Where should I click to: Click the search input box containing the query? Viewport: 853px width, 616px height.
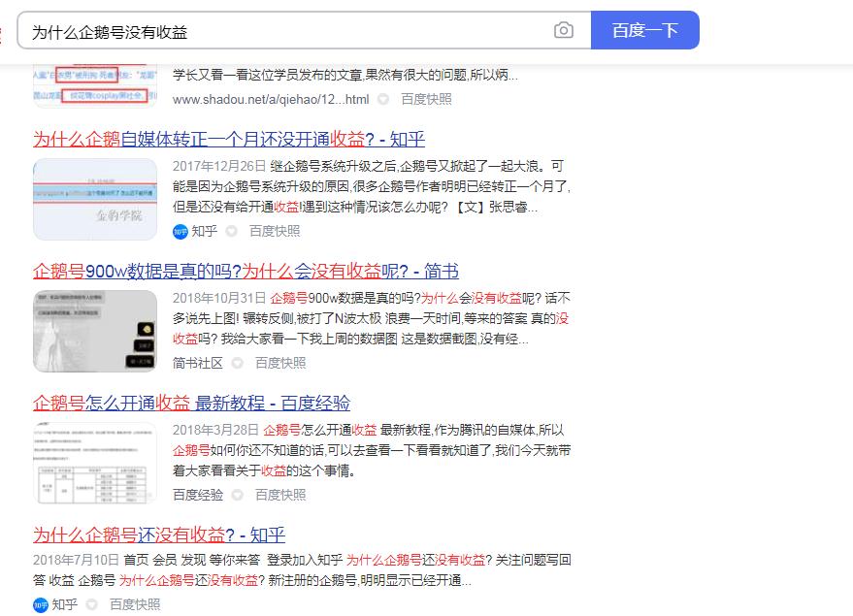pyautogui.click(x=291, y=30)
